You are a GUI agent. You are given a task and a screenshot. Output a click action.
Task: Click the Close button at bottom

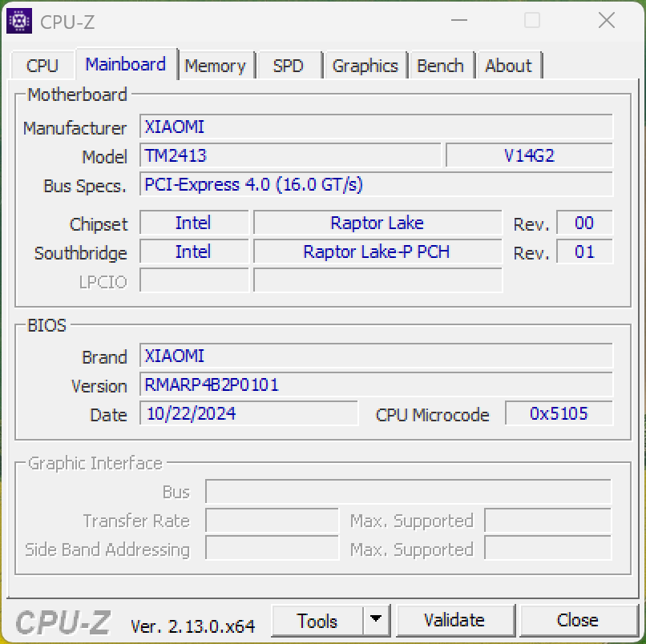point(578,620)
